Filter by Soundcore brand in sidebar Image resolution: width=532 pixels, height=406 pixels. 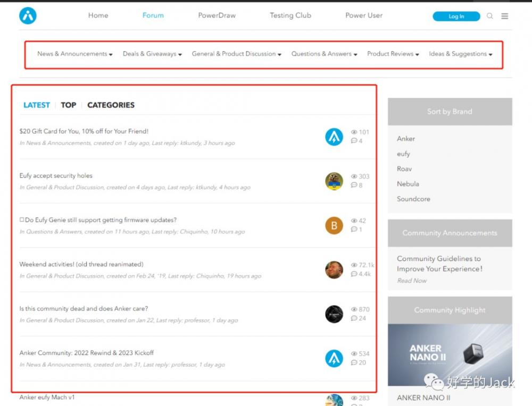coord(413,199)
